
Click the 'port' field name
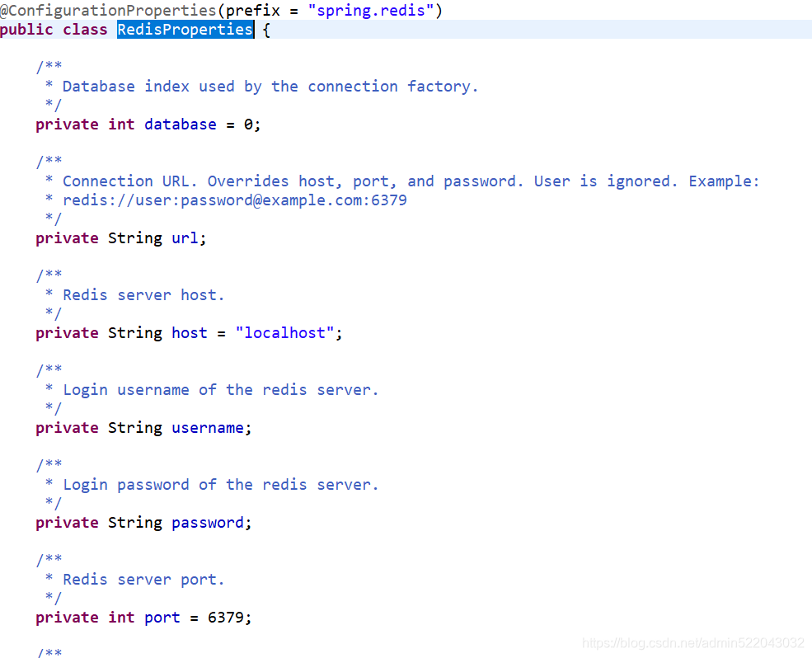tap(162, 617)
